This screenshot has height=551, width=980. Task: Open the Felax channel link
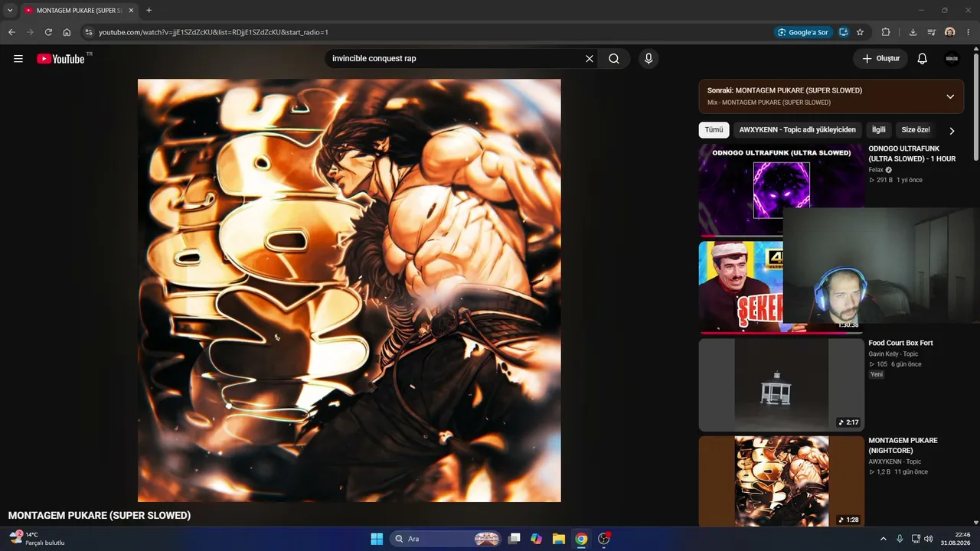(876, 170)
